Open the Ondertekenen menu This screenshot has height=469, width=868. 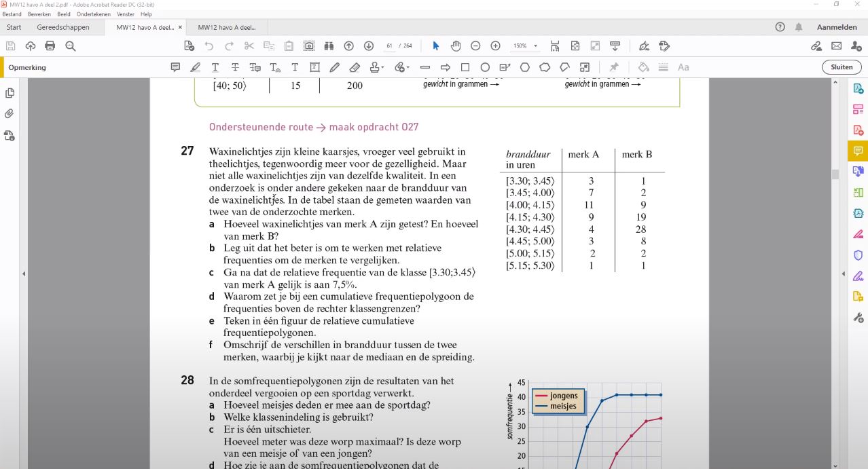click(94, 14)
